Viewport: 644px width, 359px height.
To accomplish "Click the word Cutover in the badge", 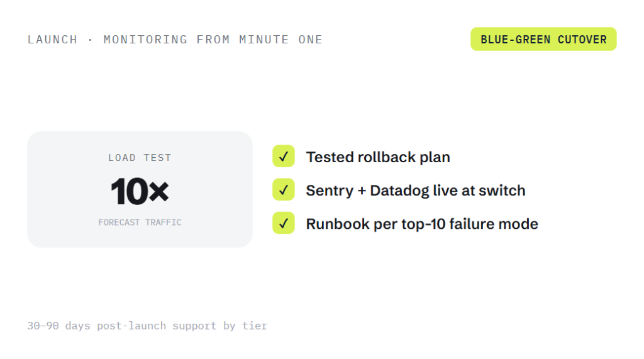I will pos(582,40).
